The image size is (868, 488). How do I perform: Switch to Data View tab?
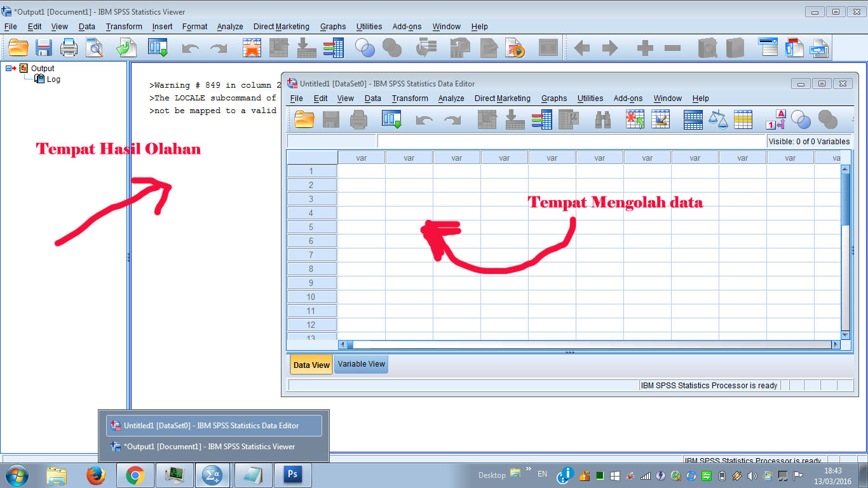(311, 365)
